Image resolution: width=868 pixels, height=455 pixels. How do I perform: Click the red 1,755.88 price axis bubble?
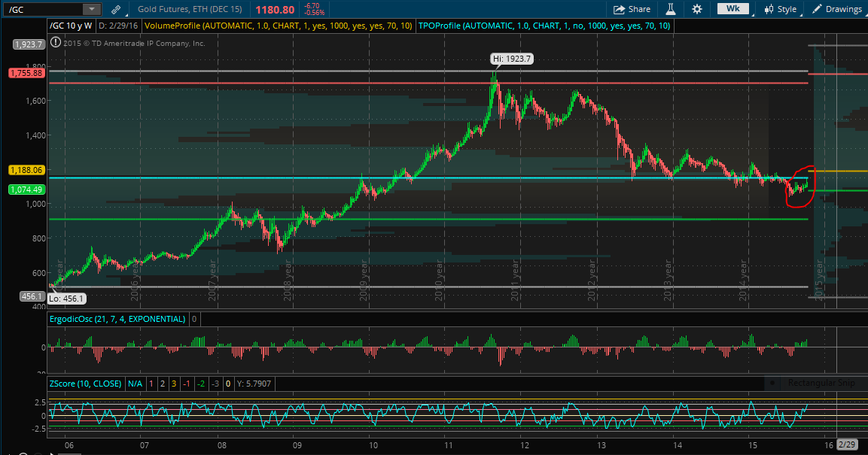[26, 73]
